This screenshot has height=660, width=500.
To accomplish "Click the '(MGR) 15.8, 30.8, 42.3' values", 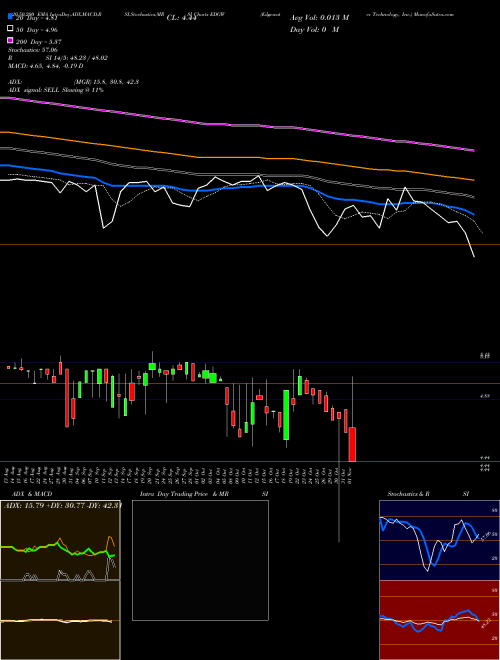I will (x=106, y=82).
